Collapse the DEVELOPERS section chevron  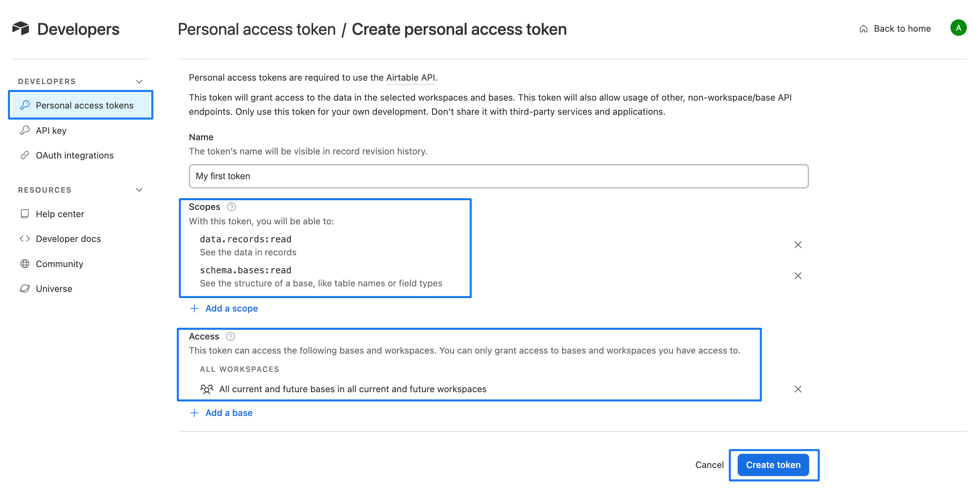click(x=139, y=81)
